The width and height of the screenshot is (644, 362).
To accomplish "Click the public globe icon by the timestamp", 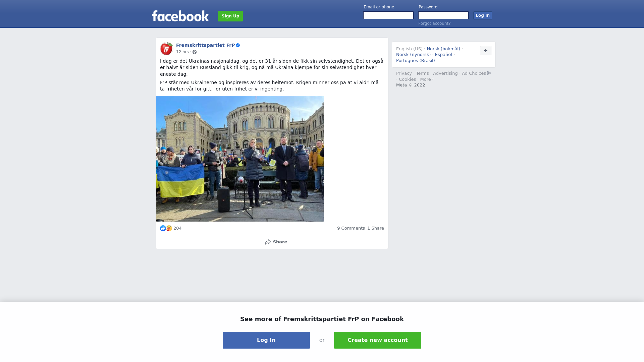I will 195,52.
